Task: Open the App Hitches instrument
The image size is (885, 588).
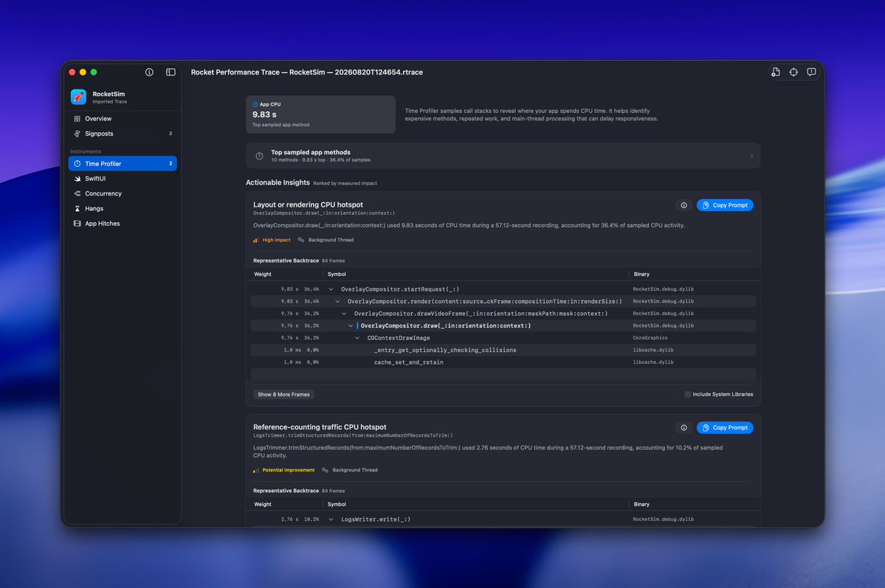Action: pos(123,224)
